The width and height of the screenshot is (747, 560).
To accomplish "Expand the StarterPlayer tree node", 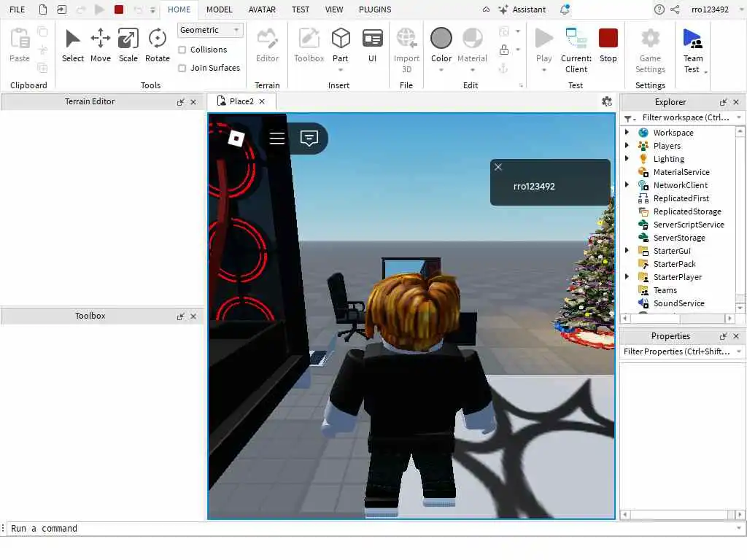I will coord(627,276).
